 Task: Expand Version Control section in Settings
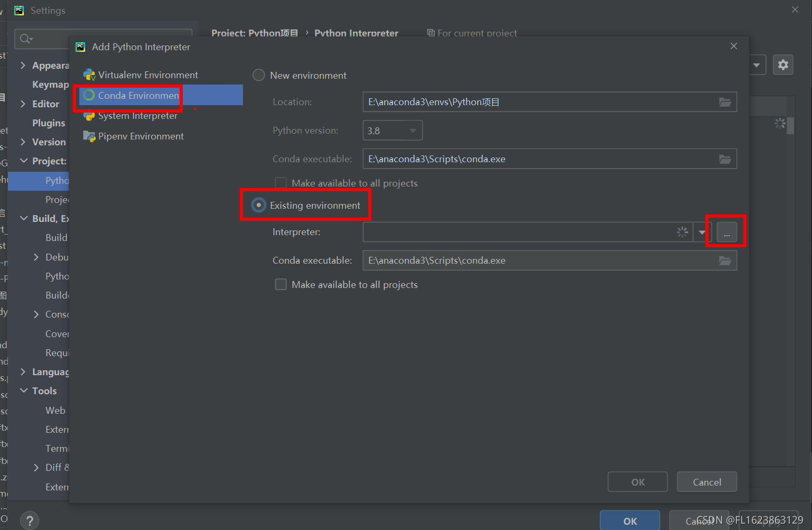click(x=23, y=142)
